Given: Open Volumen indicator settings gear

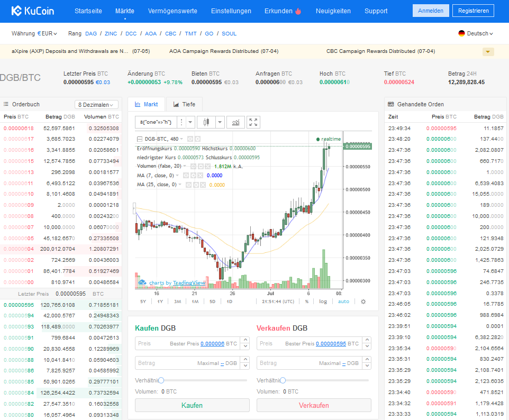Looking at the screenshot, I should point(201,166).
